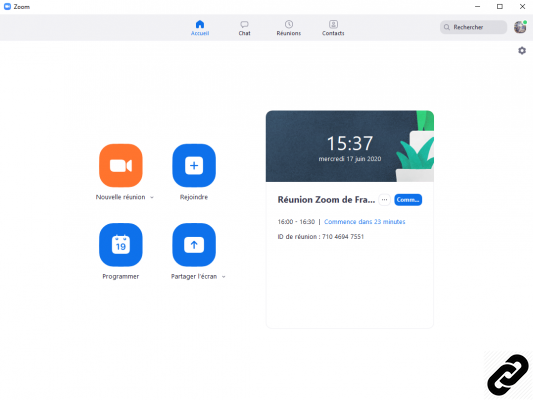Go to the Réunions tab
The width and height of the screenshot is (533, 400).
pyautogui.click(x=289, y=28)
